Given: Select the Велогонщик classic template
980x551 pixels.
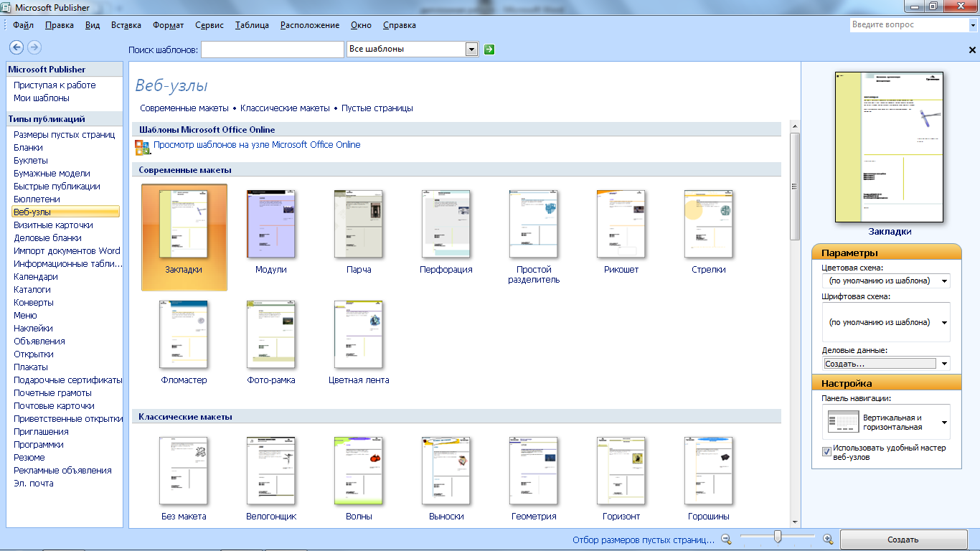Looking at the screenshot, I should (271, 471).
